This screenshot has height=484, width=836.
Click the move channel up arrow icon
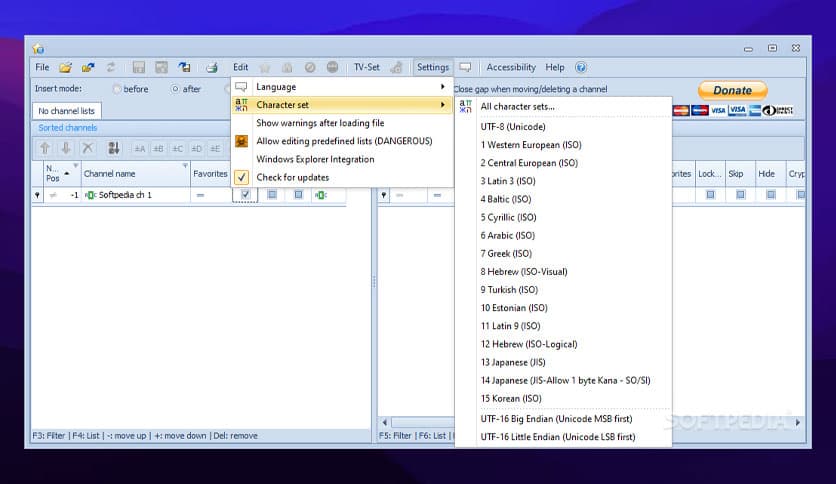pos(44,148)
